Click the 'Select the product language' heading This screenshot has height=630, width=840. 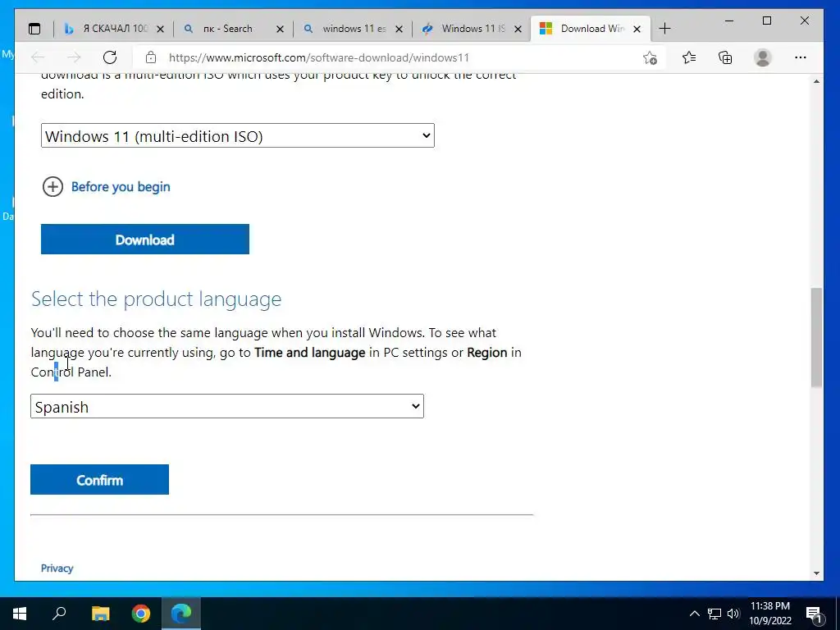(x=157, y=299)
